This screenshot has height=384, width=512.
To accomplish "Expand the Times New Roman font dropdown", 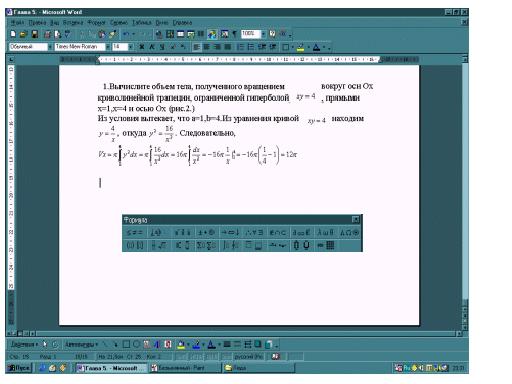I will click(x=108, y=47).
